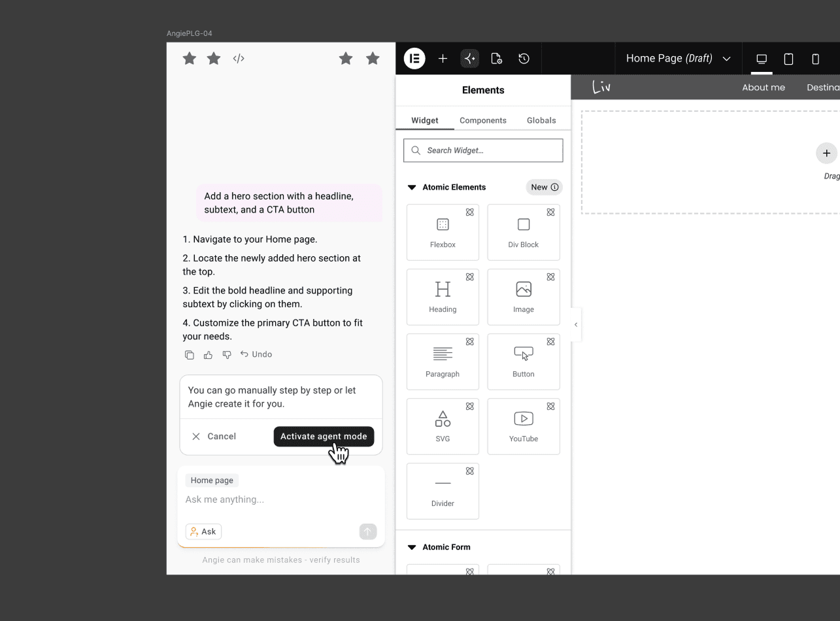
Task: Click the search magnifier icon in widget search
Action: [416, 150]
